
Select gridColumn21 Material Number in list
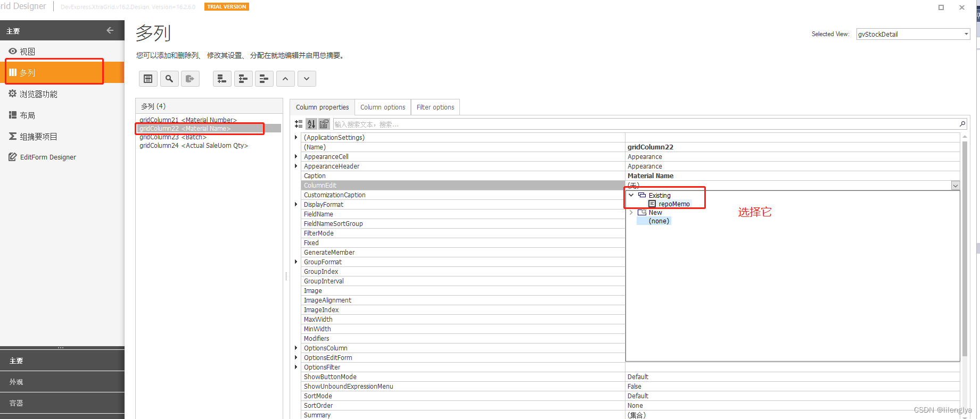pyautogui.click(x=188, y=120)
